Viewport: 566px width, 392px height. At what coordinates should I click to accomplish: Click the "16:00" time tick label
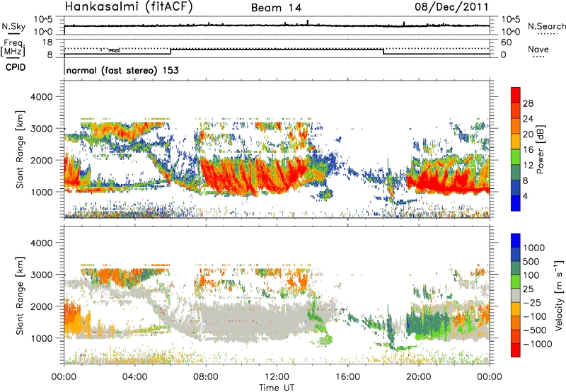pos(347,377)
